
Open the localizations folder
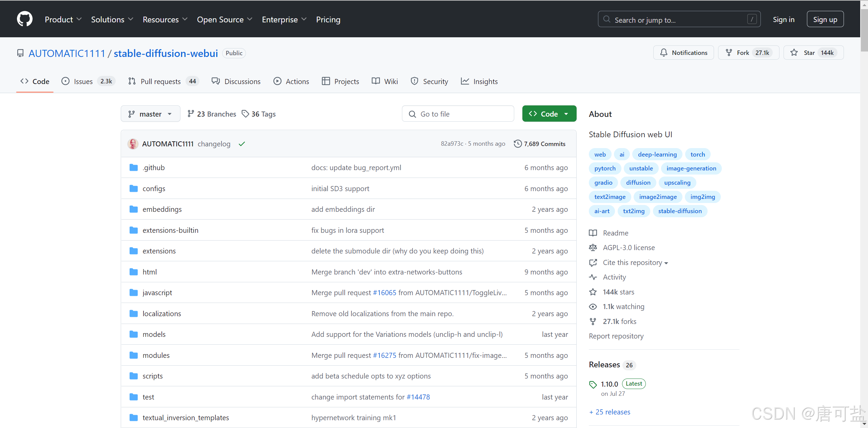pyautogui.click(x=162, y=313)
